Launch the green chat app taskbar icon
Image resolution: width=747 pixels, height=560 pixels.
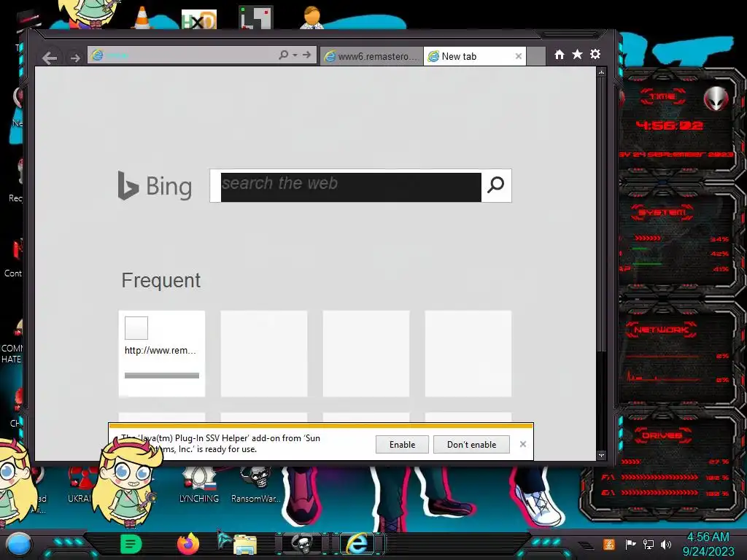pos(131,544)
